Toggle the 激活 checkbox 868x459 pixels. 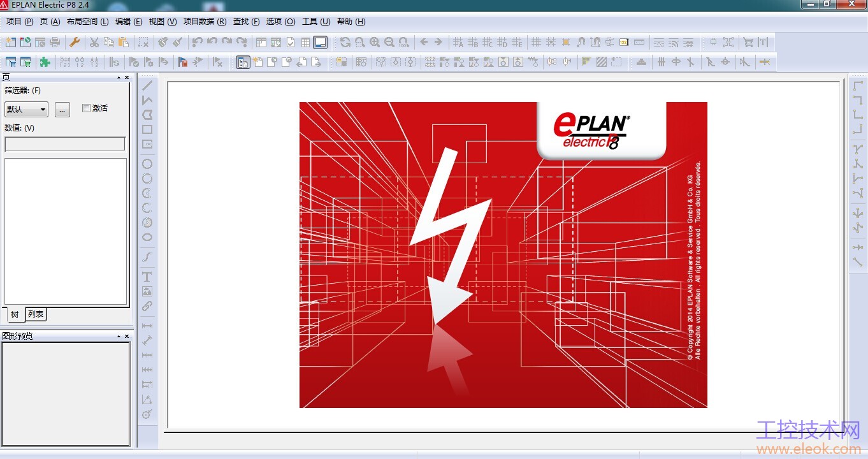(87, 108)
